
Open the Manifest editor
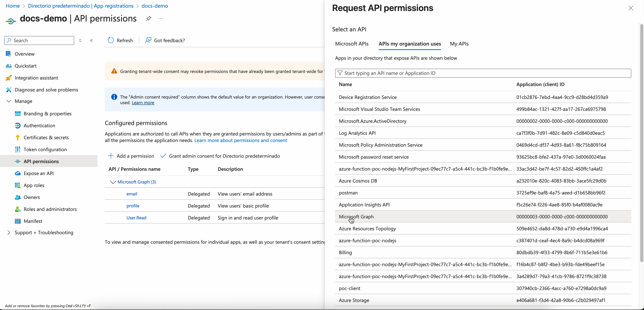click(33, 221)
